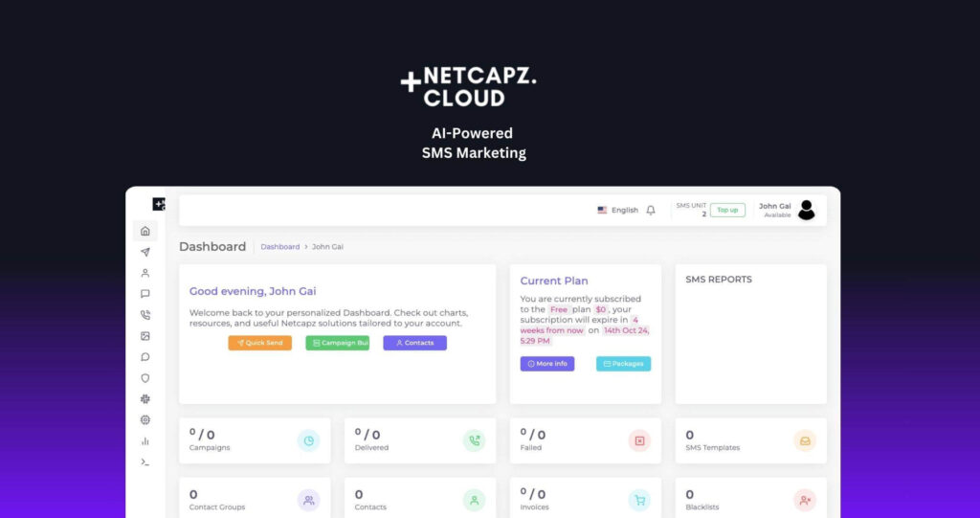The image size is (980, 518).
Task: Open the Home dashboard sidebar icon
Action: pos(145,231)
